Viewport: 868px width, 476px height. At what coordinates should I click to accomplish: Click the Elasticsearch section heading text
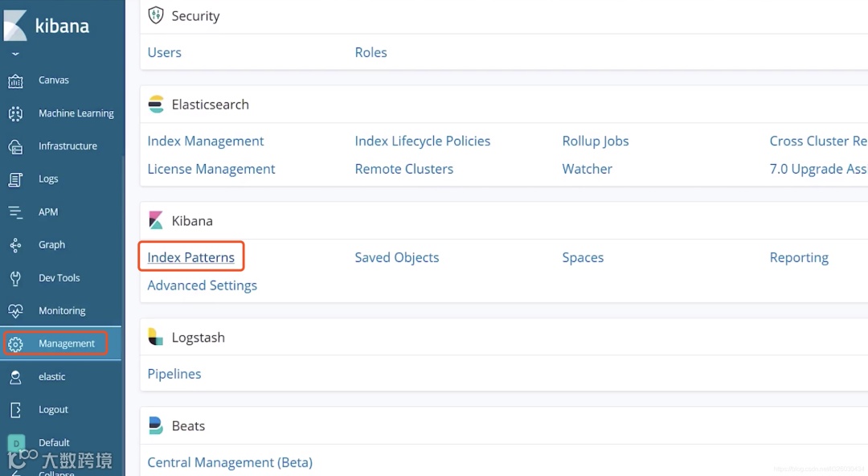pos(211,105)
